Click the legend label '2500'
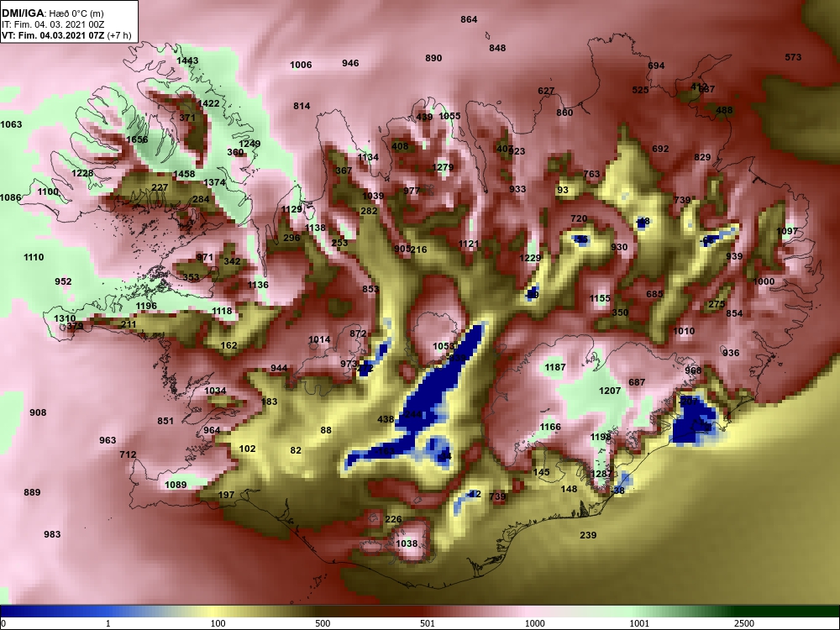Image resolution: width=840 pixels, height=630 pixels. (743, 623)
